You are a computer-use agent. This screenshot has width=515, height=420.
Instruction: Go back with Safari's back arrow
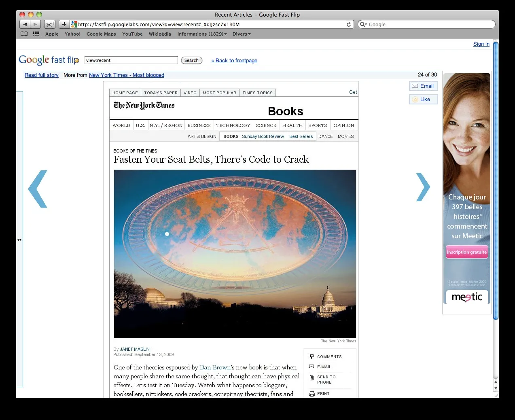pyautogui.click(x=25, y=24)
